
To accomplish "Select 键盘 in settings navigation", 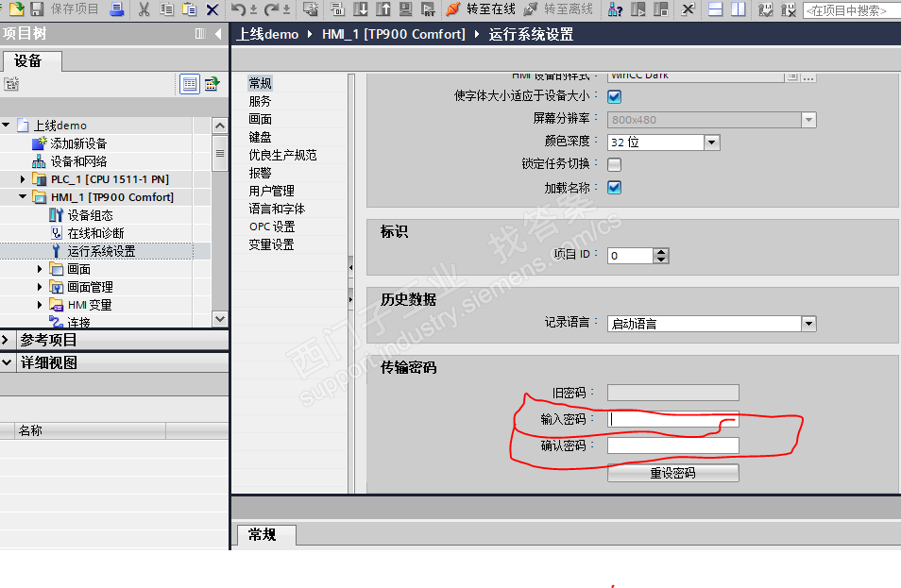I will pos(260,137).
